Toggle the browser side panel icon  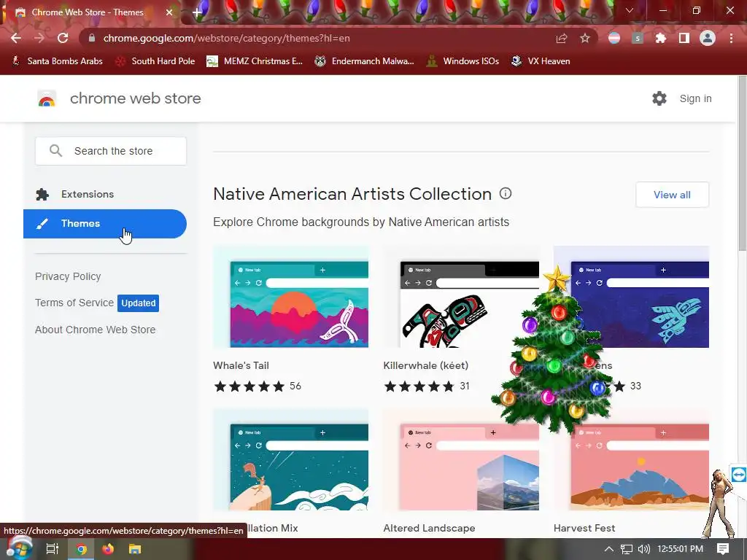tap(684, 38)
